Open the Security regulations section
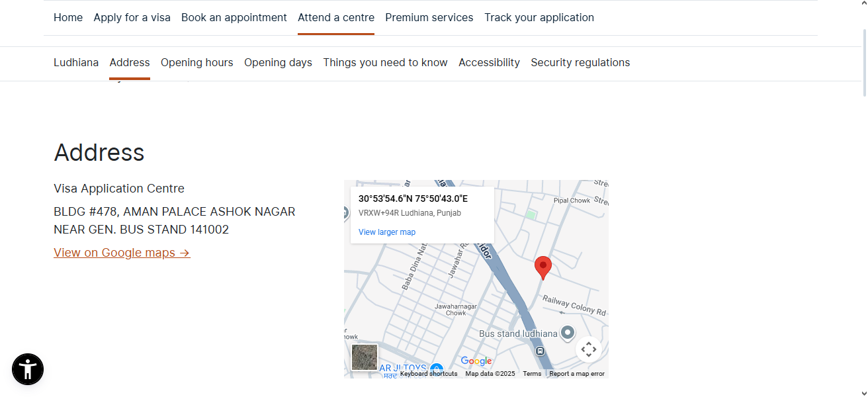 [580, 62]
